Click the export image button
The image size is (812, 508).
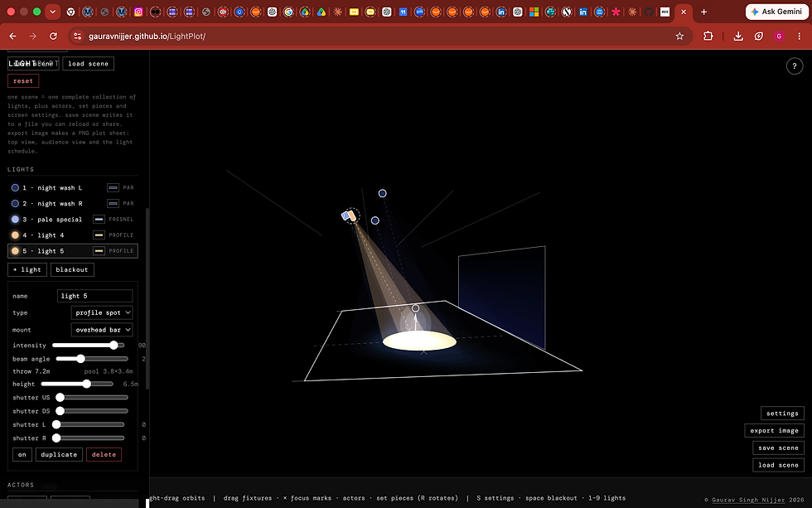click(774, 430)
